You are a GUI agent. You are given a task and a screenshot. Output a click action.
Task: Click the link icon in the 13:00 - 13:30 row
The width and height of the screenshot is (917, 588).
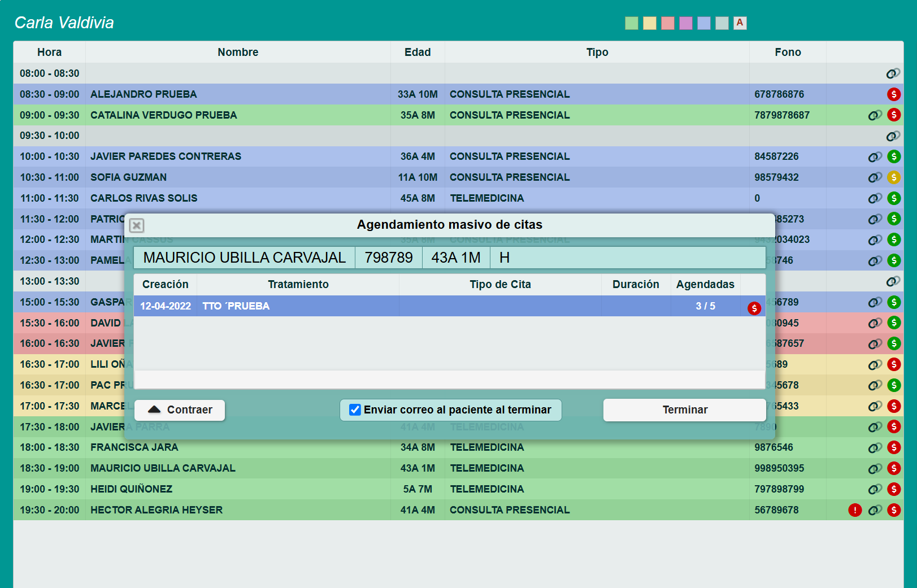tap(893, 281)
